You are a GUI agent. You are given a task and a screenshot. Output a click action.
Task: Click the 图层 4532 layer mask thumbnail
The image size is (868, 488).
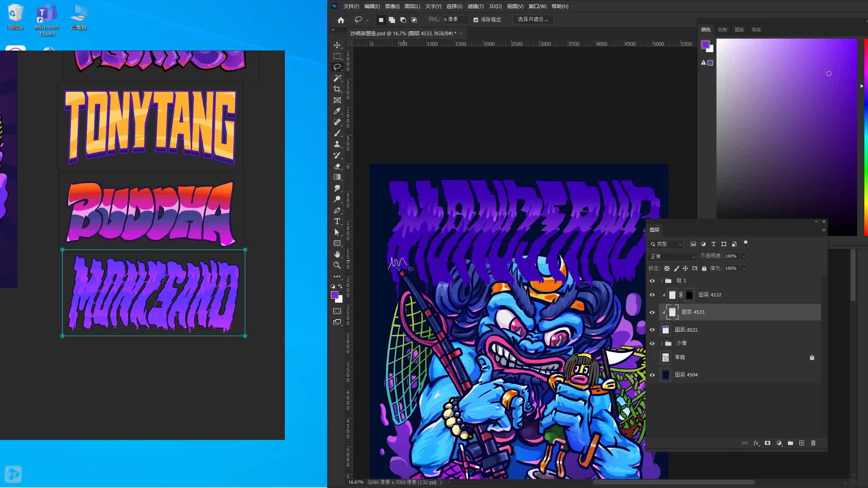coord(689,295)
